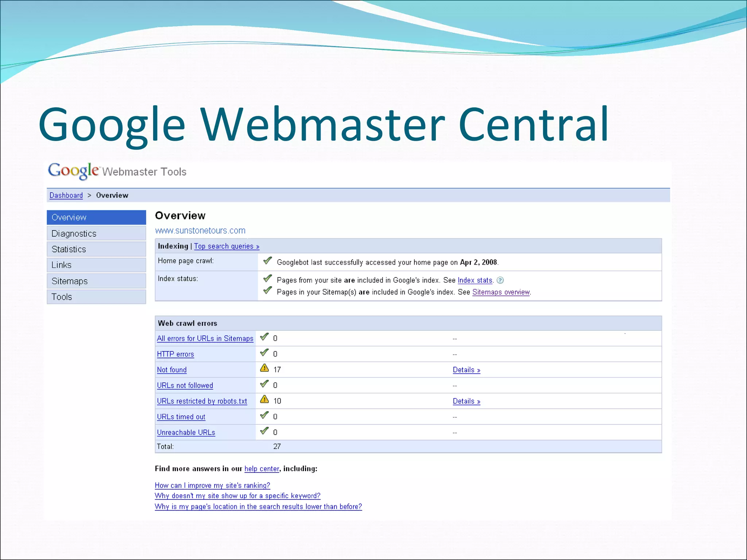Image resolution: width=747 pixels, height=560 pixels.
Task: Open the Unreachable URLs link
Action: [186, 433]
